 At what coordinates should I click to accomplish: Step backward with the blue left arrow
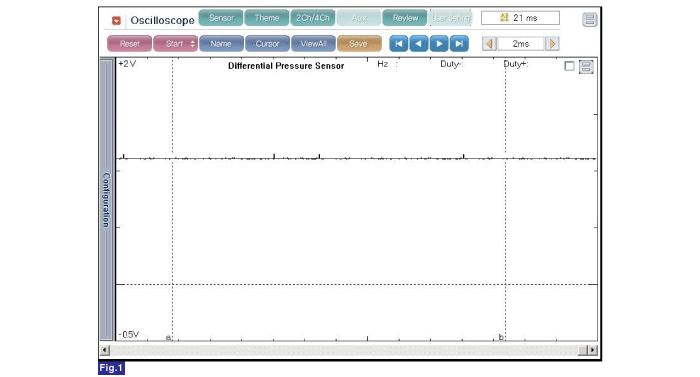tap(418, 44)
